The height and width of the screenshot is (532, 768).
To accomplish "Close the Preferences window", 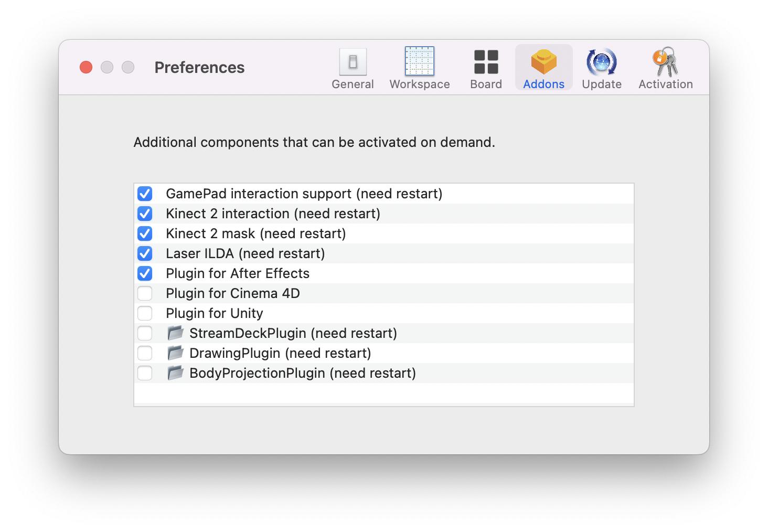I will click(x=86, y=67).
